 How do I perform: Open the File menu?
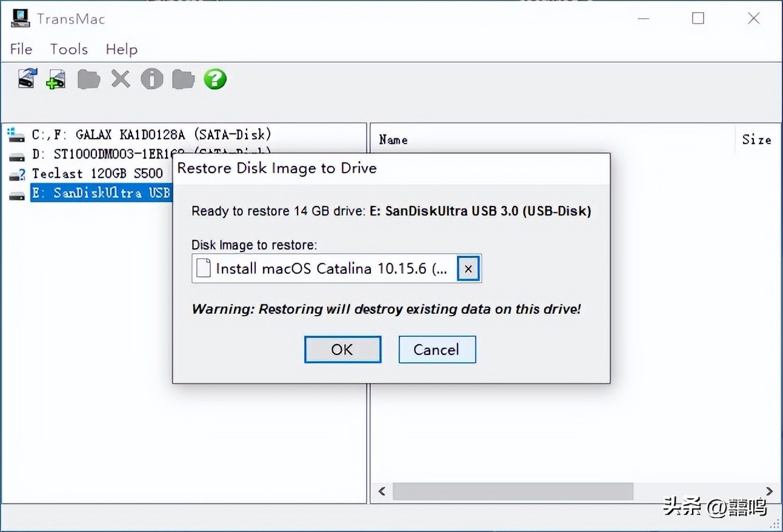point(21,49)
